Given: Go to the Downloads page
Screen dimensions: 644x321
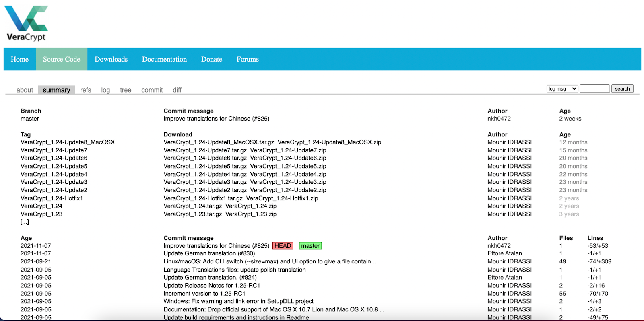Looking at the screenshot, I should coord(111,59).
